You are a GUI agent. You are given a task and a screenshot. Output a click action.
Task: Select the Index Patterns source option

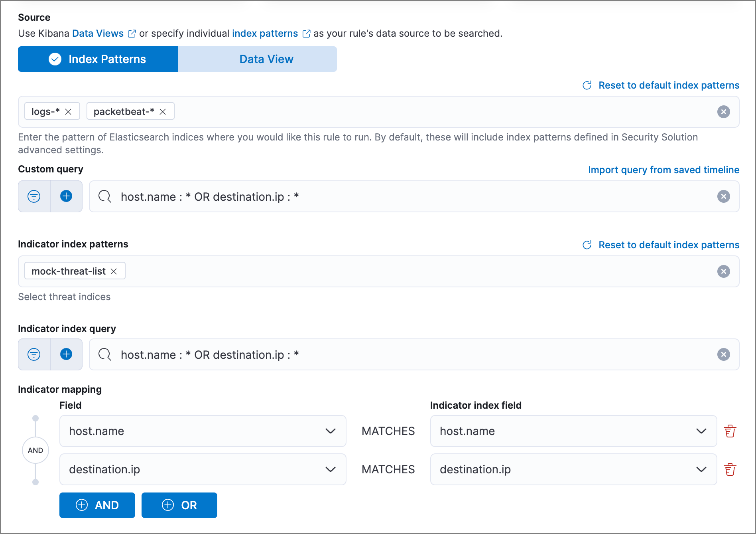click(x=98, y=59)
